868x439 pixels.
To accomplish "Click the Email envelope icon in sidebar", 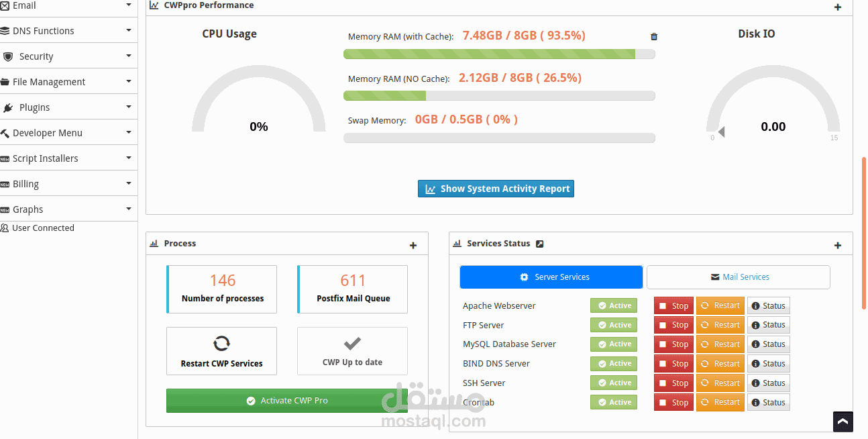I will click(5, 5).
